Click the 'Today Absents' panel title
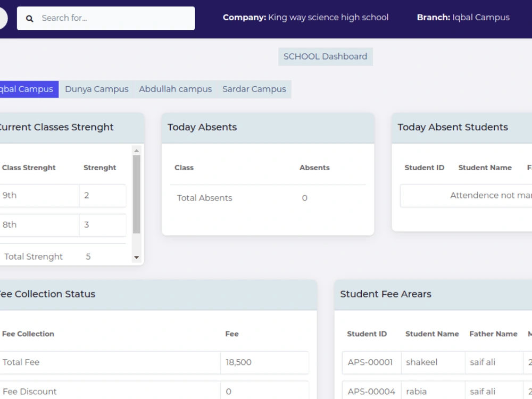532x399 pixels. coord(202,127)
